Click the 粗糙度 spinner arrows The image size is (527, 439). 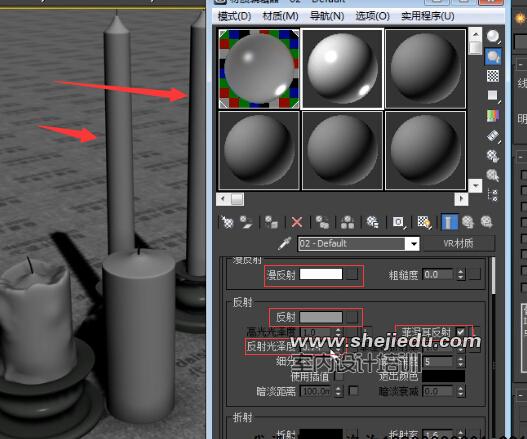460,275
